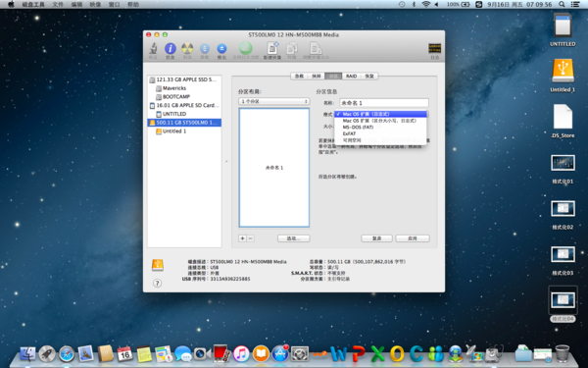Open the 帮助 Help menu
Screen dimensions: 588x368
click(133, 5)
